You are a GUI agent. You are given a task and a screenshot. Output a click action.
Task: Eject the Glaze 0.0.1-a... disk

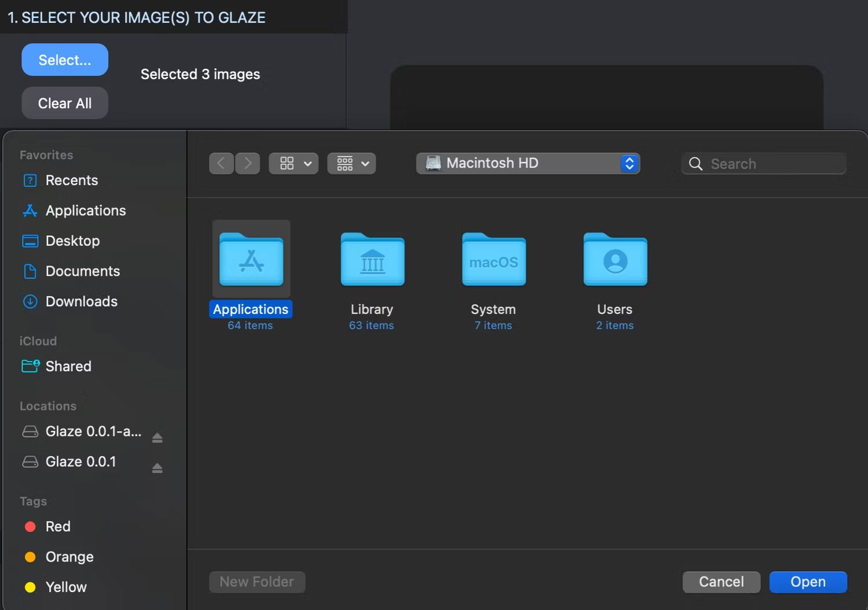click(x=157, y=438)
